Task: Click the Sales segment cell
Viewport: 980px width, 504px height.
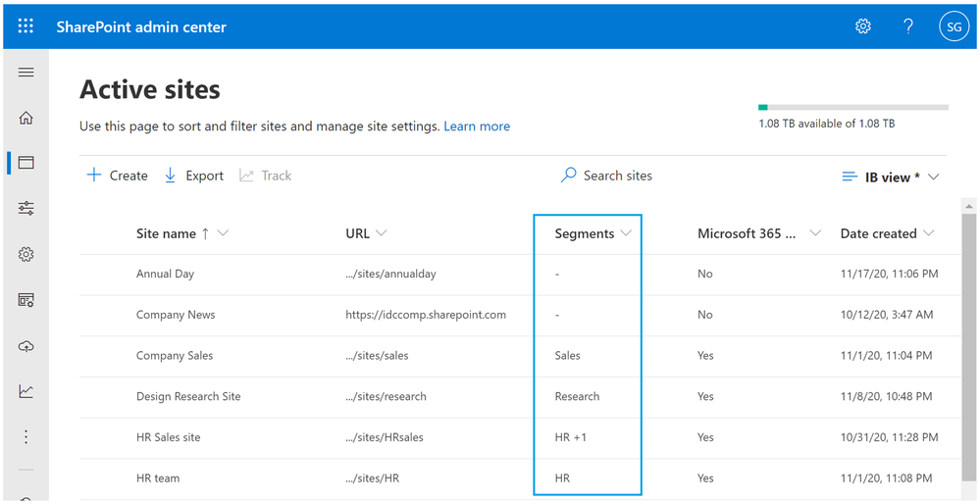Action: (568, 355)
